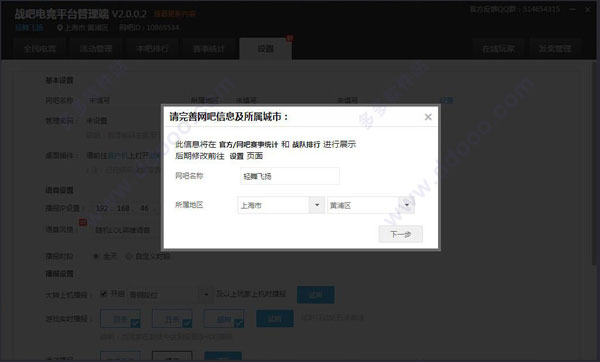Focus the 网吧名称 input containing 轻舞飞扬

point(290,176)
